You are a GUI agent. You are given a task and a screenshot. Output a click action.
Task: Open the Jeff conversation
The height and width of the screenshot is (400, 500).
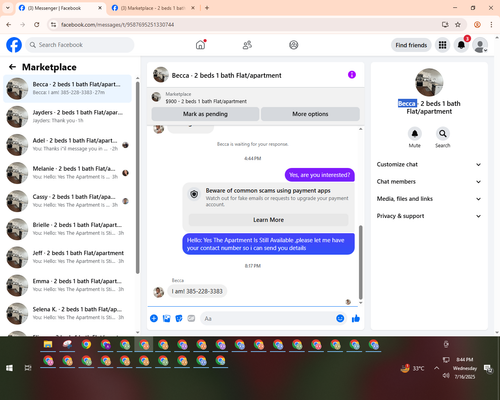[67, 257]
